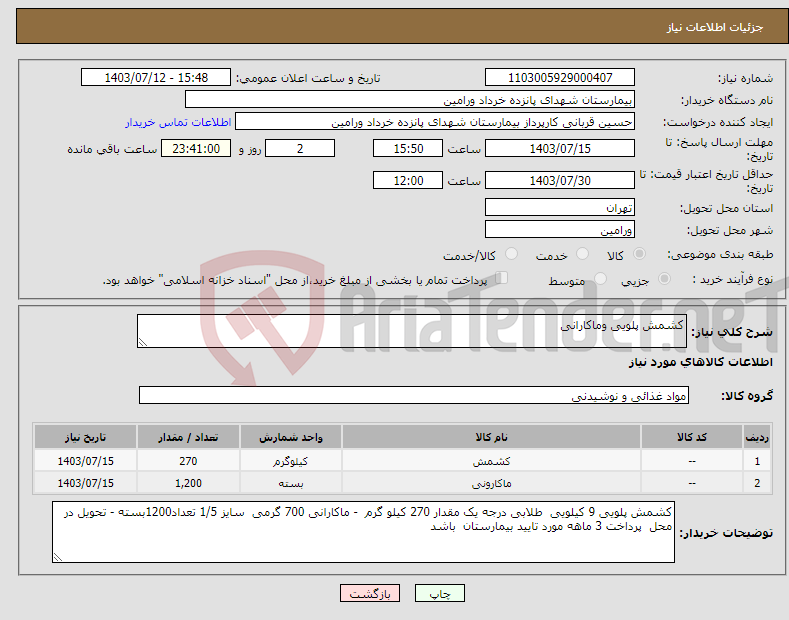This screenshot has height=620, width=789.
Task: Select the متوسط purchase type radio
Action: point(600,279)
